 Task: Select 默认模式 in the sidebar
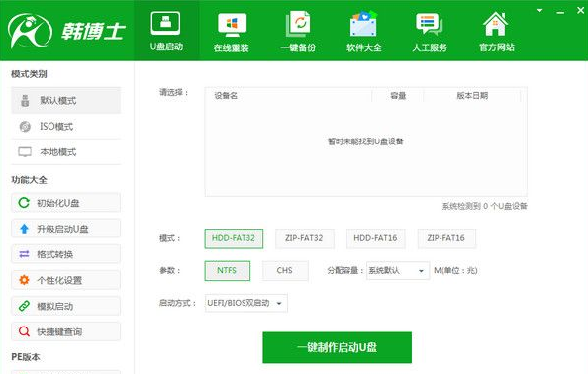[x=66, y=100]
